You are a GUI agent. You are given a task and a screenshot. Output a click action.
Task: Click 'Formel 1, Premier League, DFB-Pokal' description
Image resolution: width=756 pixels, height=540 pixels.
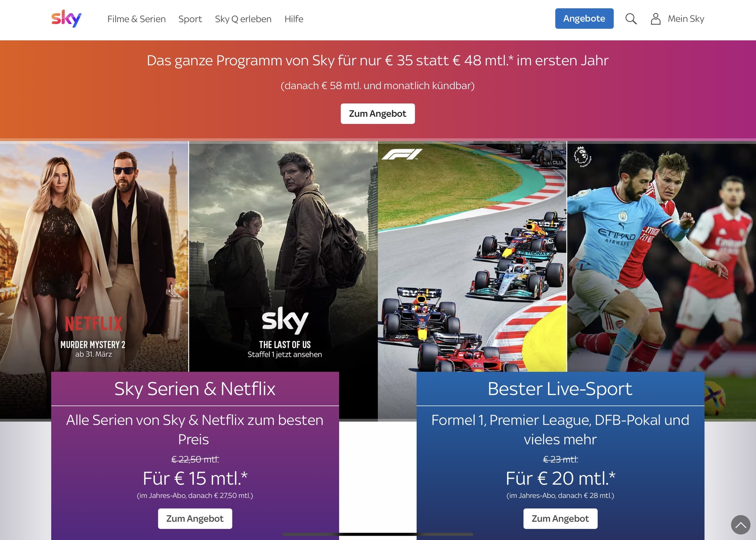tap(560, 430)
